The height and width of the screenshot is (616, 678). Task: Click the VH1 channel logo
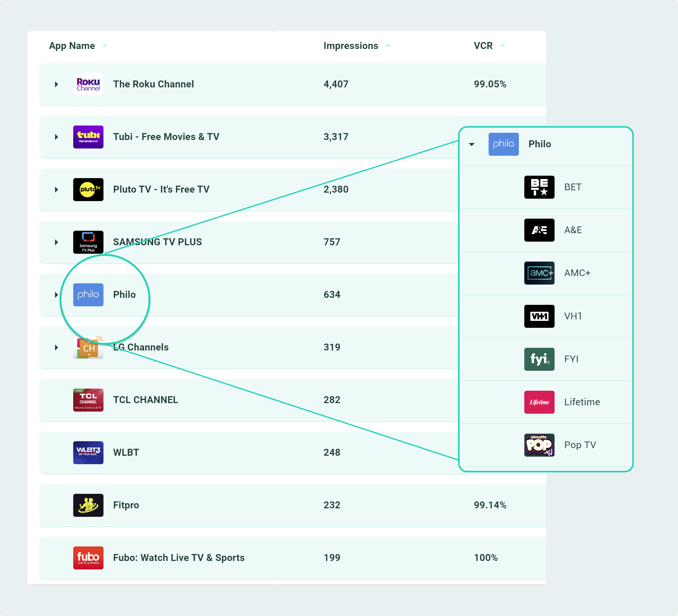pos(539,316)
